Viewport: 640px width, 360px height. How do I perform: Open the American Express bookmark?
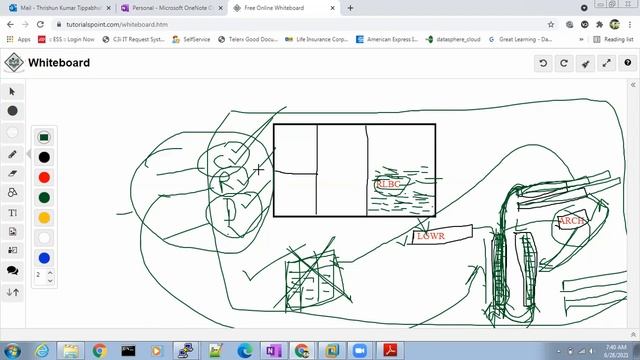pyautogui.click(x=387, y=40)
